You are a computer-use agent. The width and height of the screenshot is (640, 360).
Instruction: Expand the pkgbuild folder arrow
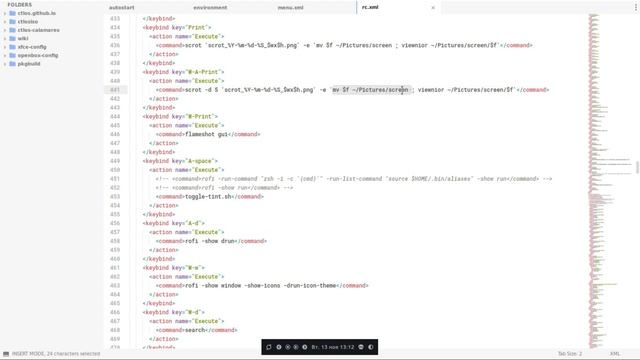tap(5, 64)
